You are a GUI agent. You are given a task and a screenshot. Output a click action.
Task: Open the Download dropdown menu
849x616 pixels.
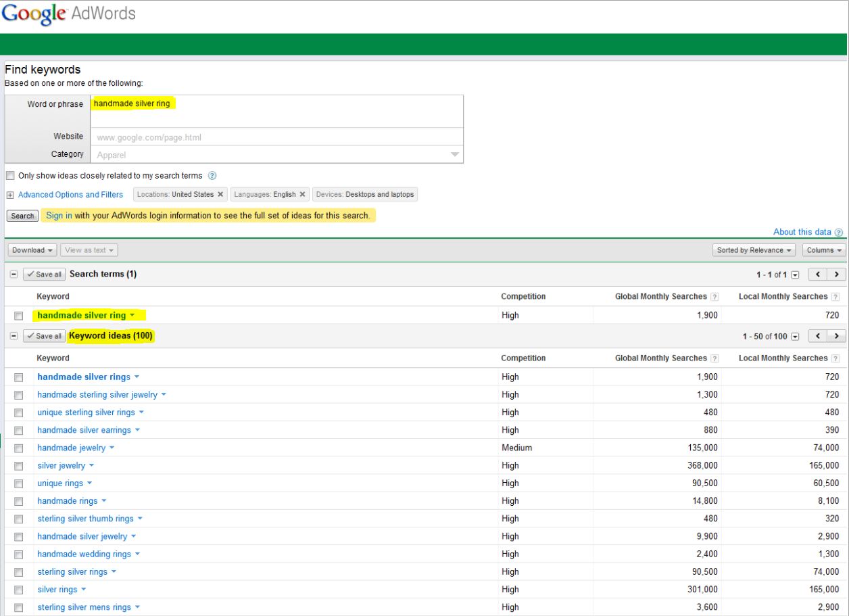[33, 250]
